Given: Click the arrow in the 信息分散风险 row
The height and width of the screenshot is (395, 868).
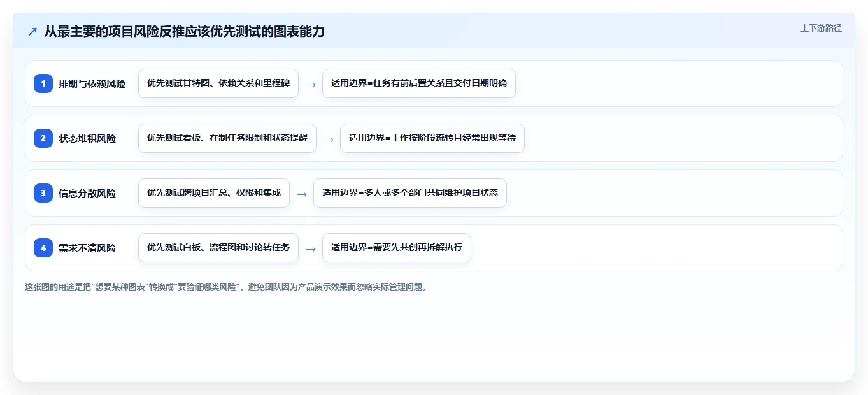Looking at the screenshot, I should click(302, 194).
